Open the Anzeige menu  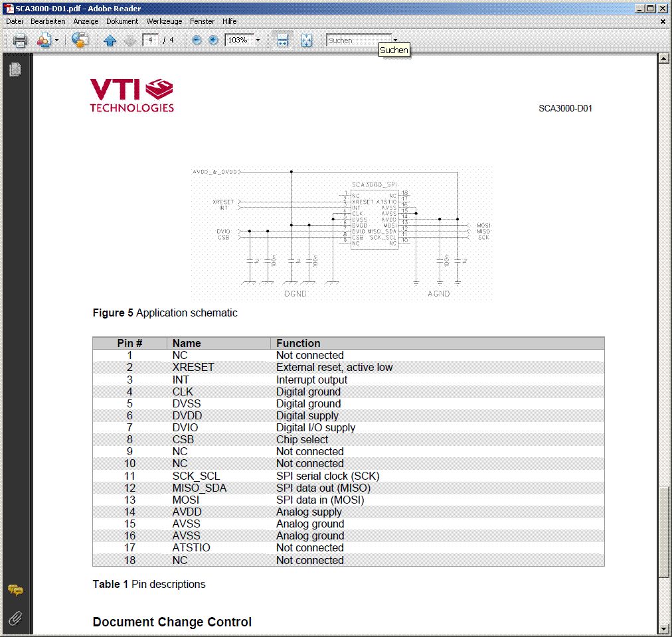(86, 21)
